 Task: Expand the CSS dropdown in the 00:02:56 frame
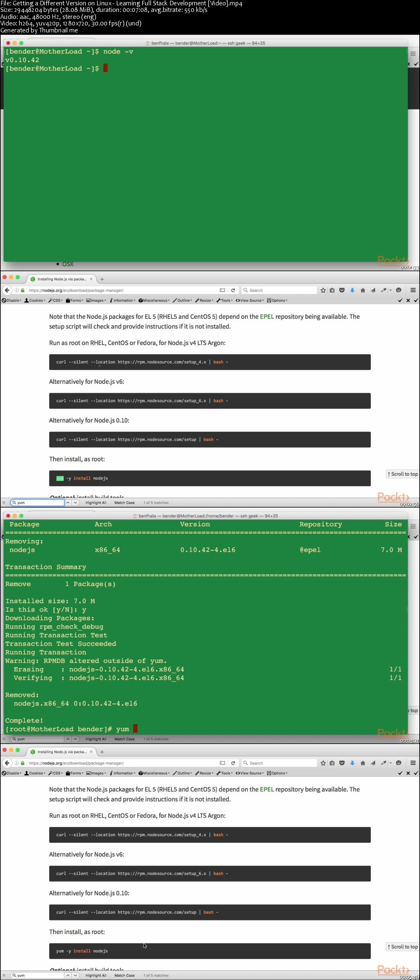(x=55, y=300)
